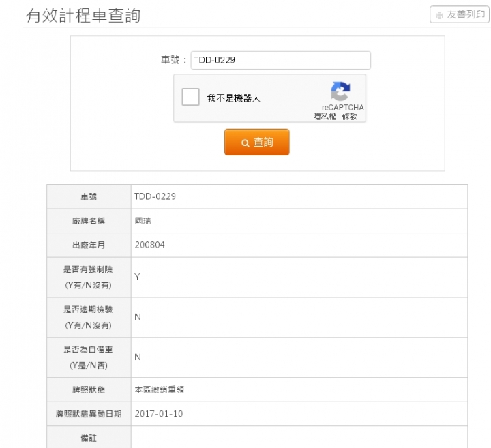Click the 車號 table row header

[89, 196]
